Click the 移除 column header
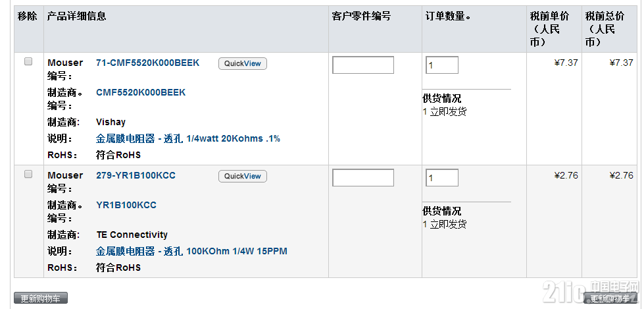Screen dimensions: 644x309 (28, 16)
